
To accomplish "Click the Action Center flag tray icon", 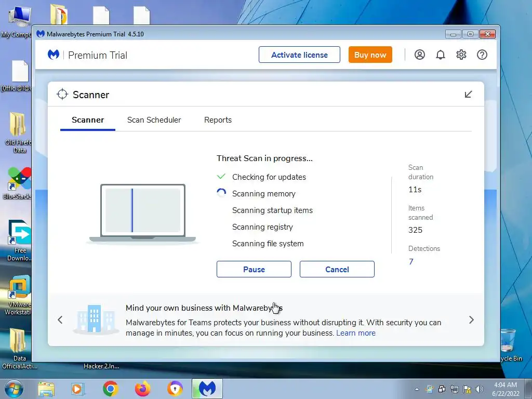I will click(x=467, y=389).
